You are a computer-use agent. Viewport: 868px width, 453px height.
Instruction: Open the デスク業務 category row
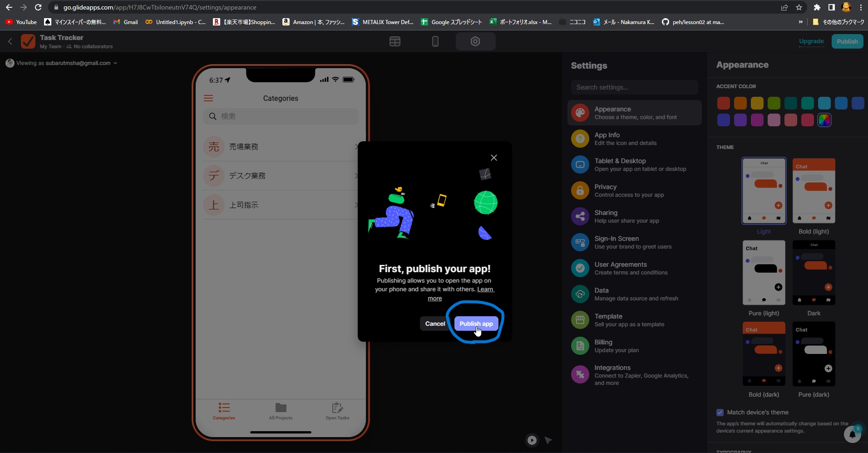pos(281,176)
